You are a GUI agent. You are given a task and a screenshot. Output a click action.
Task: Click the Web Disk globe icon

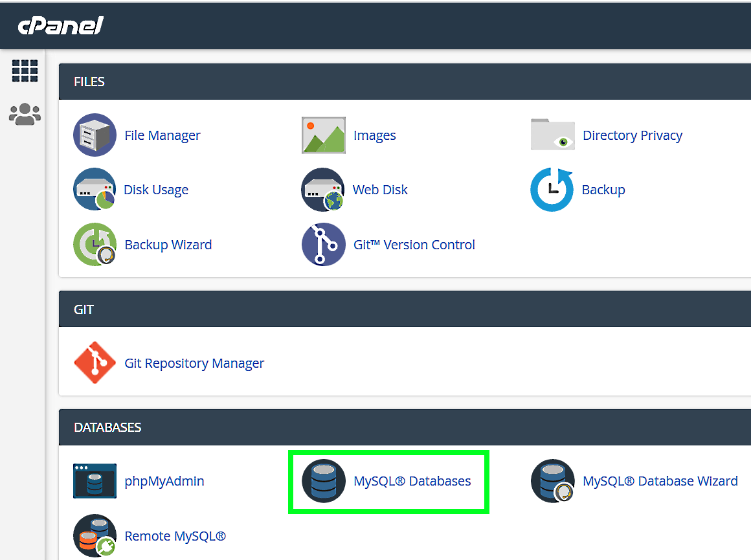pyautogui.click(x=323, y=190)
